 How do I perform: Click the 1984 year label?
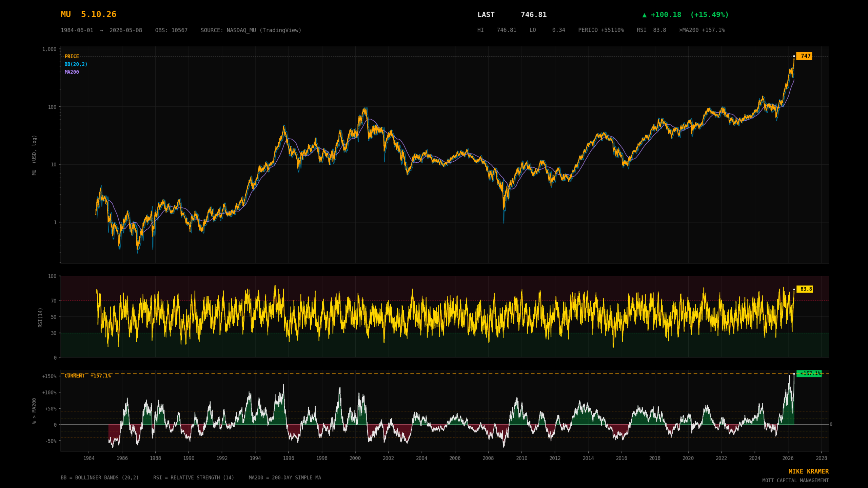89,458
